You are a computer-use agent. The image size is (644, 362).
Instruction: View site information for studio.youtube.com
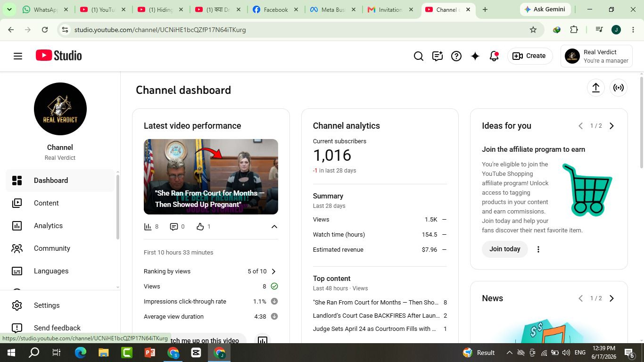tap(65, 30)
